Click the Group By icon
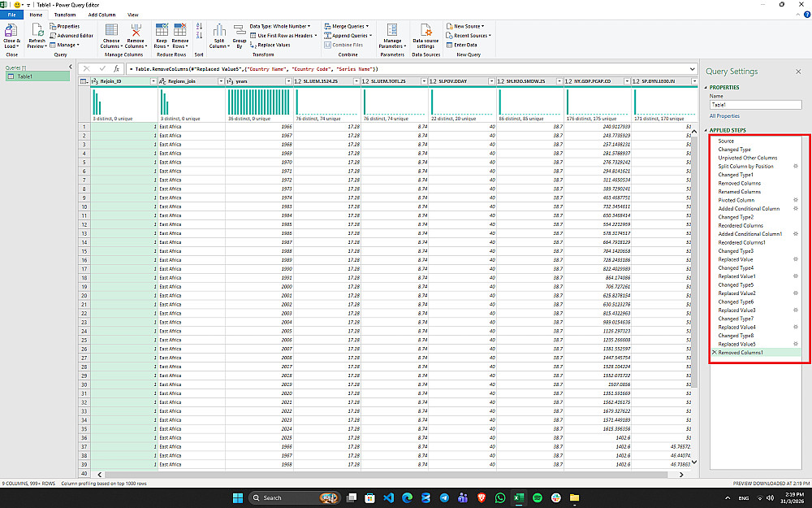 pyautogui.click(x=240, y=30)
